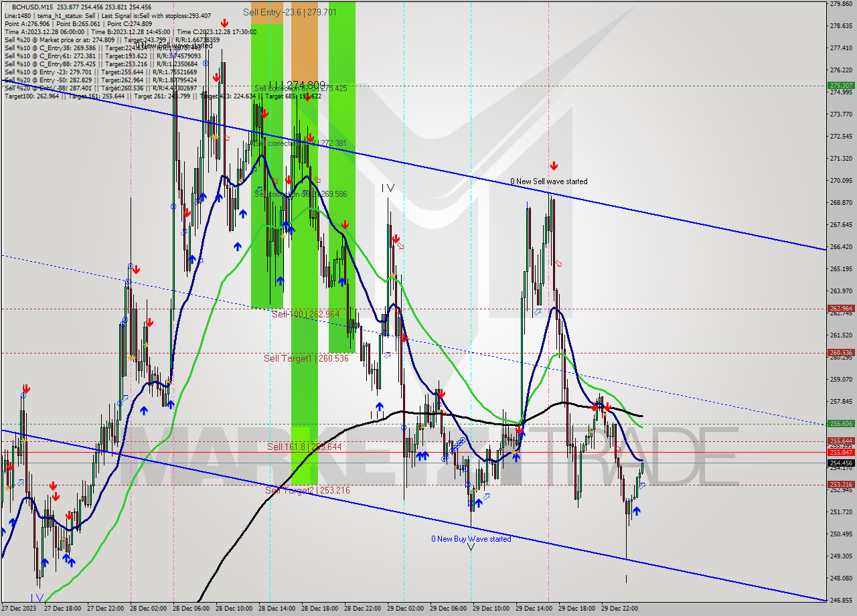Click the 276.220 price scale value
The width and height of the screenshot is (857, 616).
pos(841,70)
